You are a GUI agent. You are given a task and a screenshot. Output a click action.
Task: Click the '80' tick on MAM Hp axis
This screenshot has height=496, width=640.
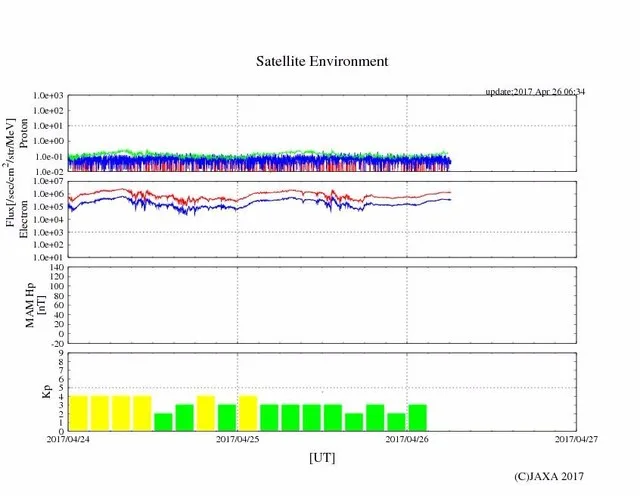(60, 296)
